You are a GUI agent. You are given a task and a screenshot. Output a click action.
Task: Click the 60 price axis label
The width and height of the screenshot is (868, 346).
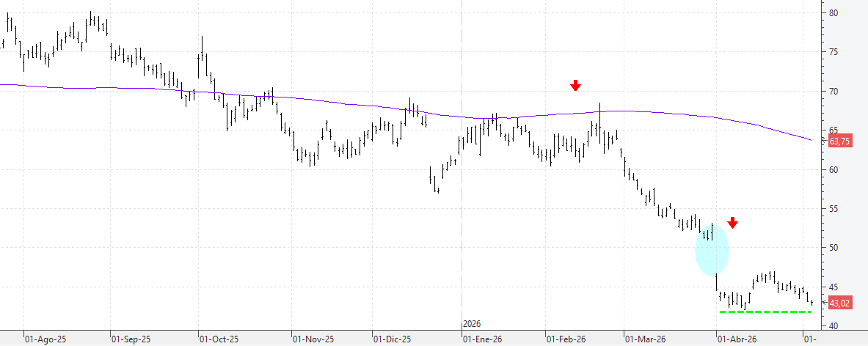pyautogui.click(x=834, y=169)
